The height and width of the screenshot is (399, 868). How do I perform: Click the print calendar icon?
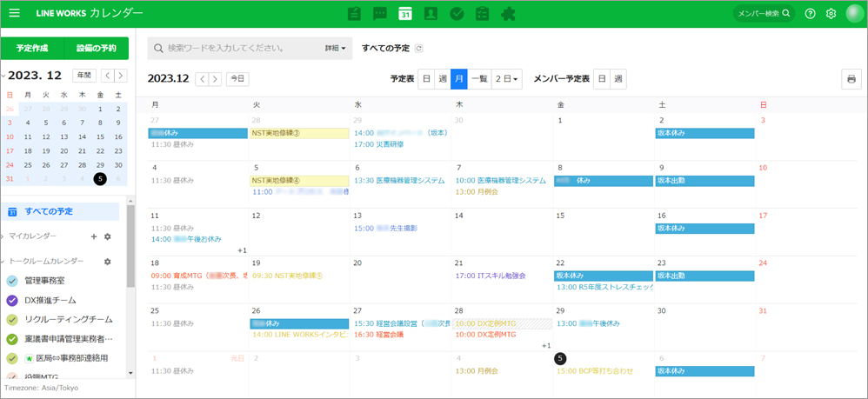pyautogui.click(x=851, y=79)
